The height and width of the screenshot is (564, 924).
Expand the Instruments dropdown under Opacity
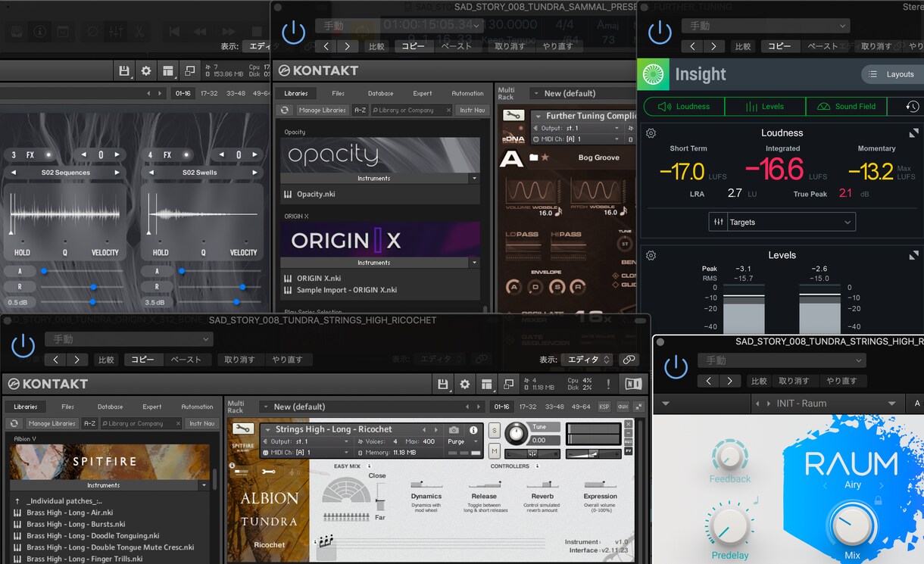tap(475, 178)
